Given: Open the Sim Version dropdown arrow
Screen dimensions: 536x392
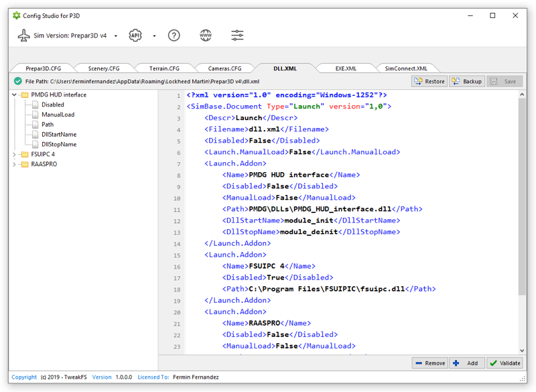Looking at the screenshot, I should (x=116, y=36).
